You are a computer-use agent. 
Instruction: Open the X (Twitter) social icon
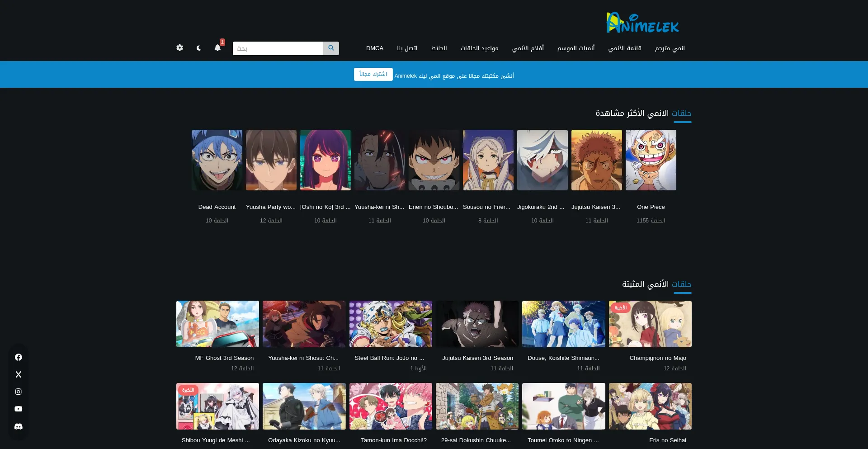click(x=19, y=374)
